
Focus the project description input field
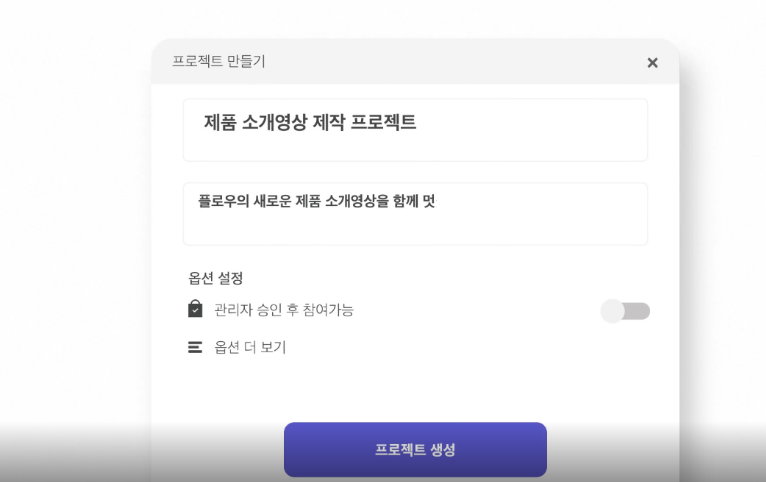click(415, 213)
